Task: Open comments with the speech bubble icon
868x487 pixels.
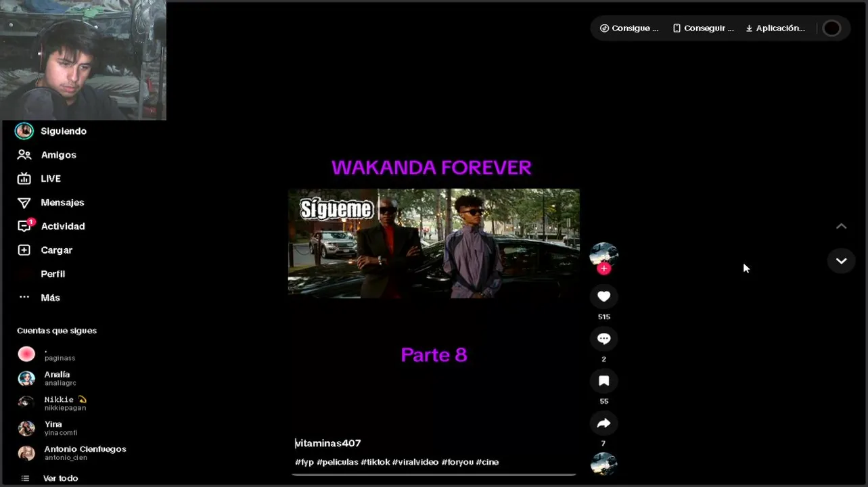Action: (x=604, y=338)
